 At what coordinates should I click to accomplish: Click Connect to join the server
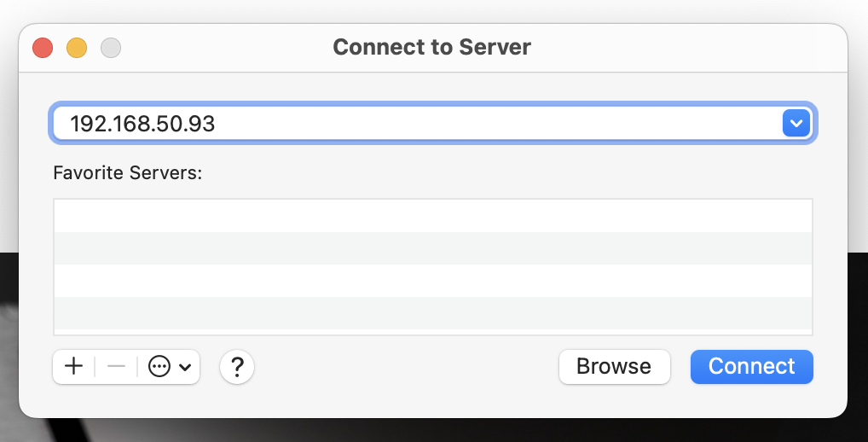pyautogui.click(x=752, y=367)
